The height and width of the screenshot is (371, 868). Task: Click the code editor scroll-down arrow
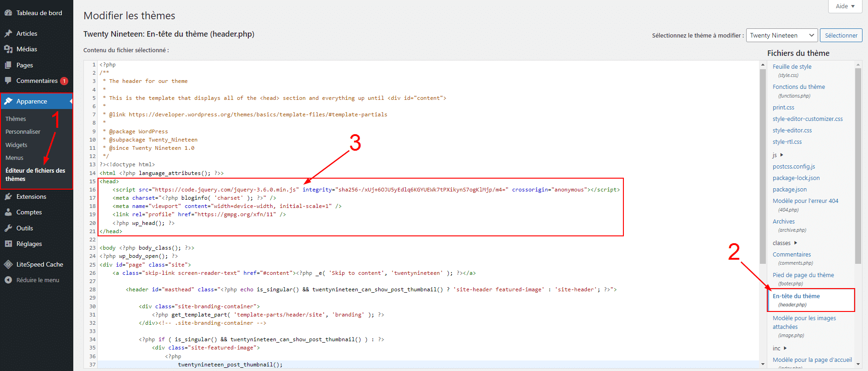pos(763,364)
